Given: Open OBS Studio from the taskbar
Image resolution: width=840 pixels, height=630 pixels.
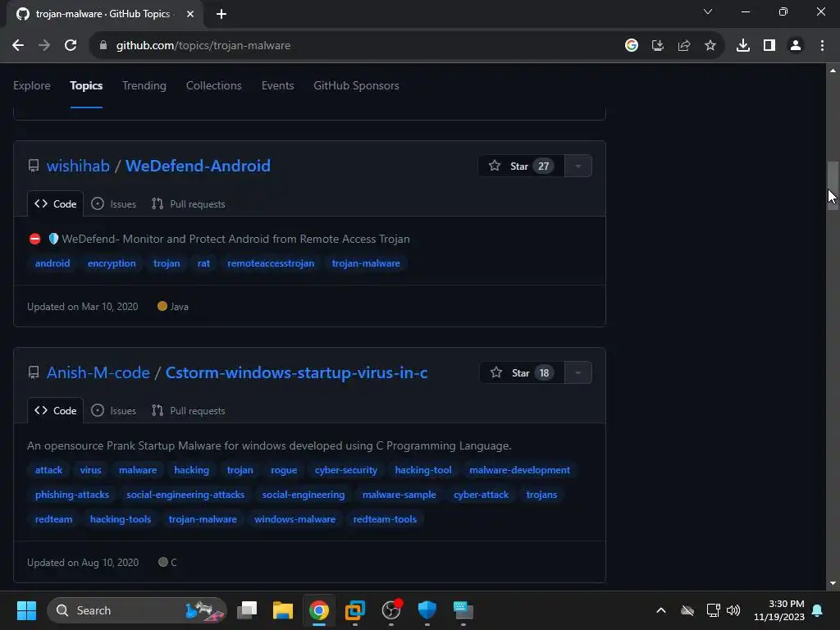Looking at the screenshot, I should [391, 610].
